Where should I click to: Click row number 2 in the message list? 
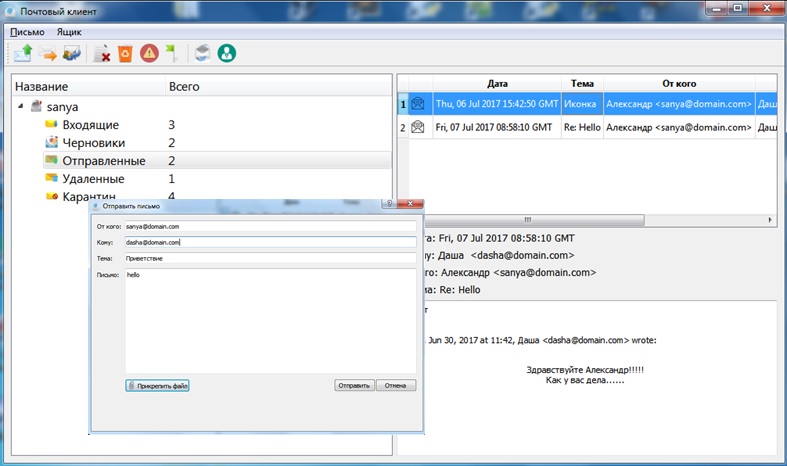(403, 128)
